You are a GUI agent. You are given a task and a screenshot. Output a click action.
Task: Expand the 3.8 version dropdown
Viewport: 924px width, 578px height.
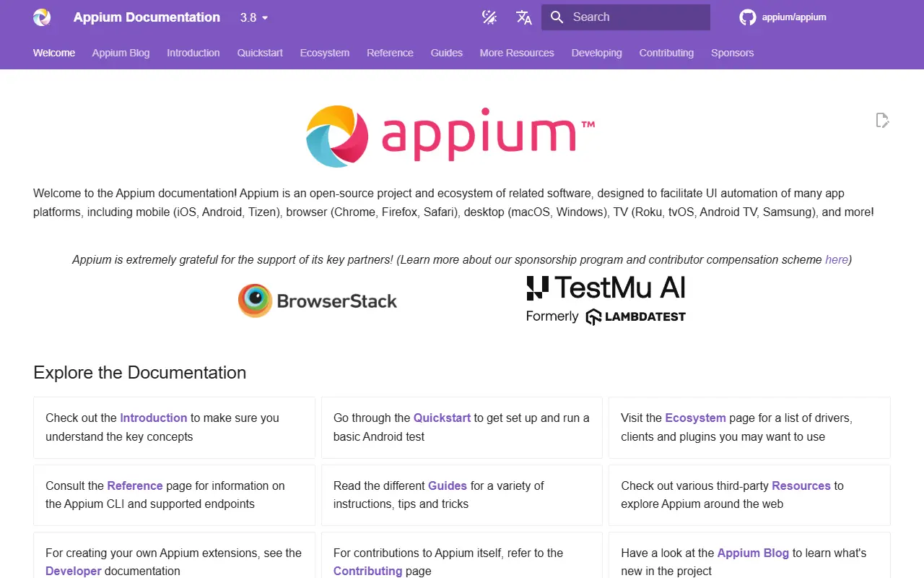[x=254, y=17]
